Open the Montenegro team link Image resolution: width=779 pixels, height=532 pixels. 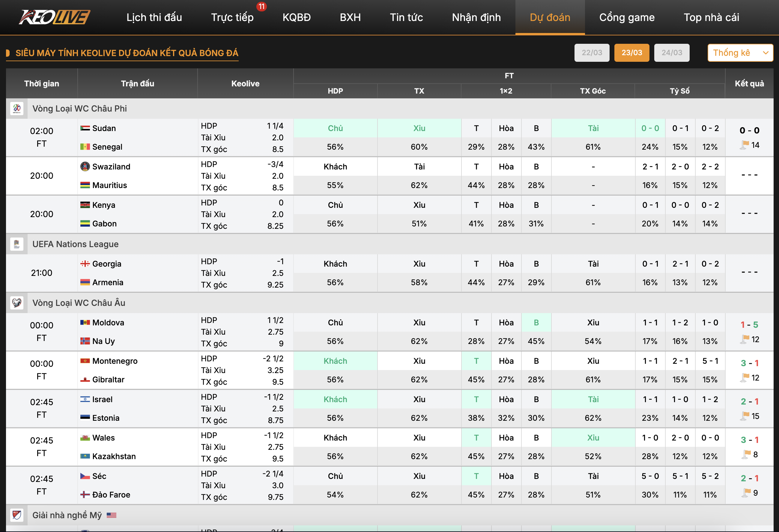click(x=115, y=361)
